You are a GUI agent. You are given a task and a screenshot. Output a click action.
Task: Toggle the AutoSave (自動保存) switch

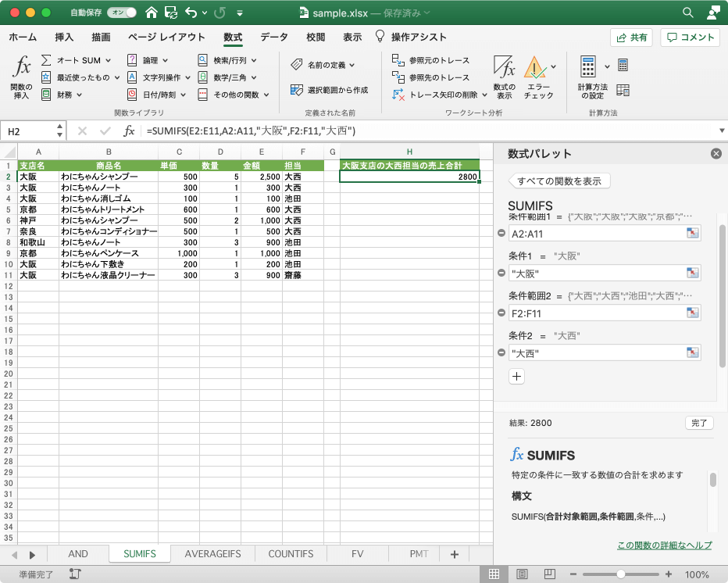point(122,13)
